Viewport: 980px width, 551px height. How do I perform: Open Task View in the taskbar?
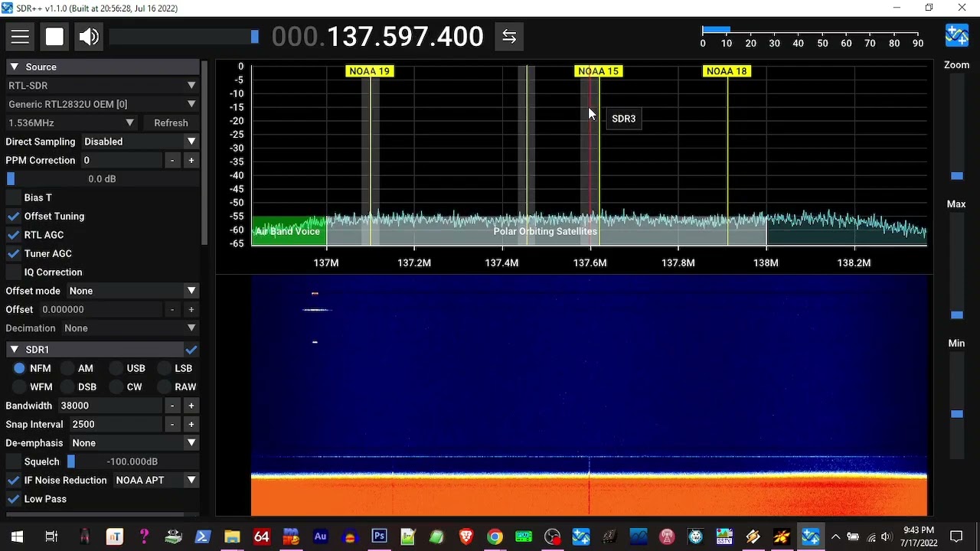pos(51,536)
